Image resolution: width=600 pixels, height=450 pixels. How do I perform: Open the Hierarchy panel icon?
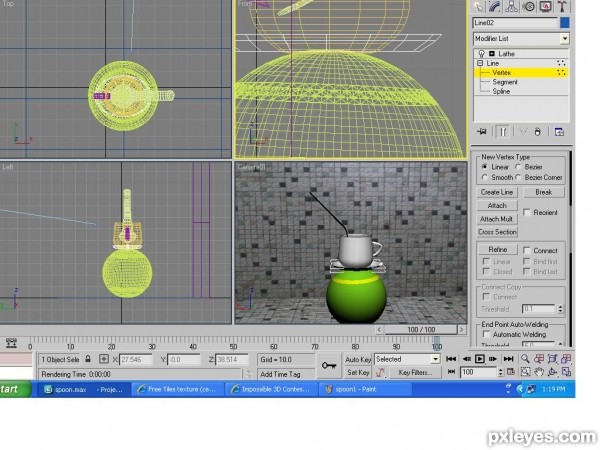point(512,7)
